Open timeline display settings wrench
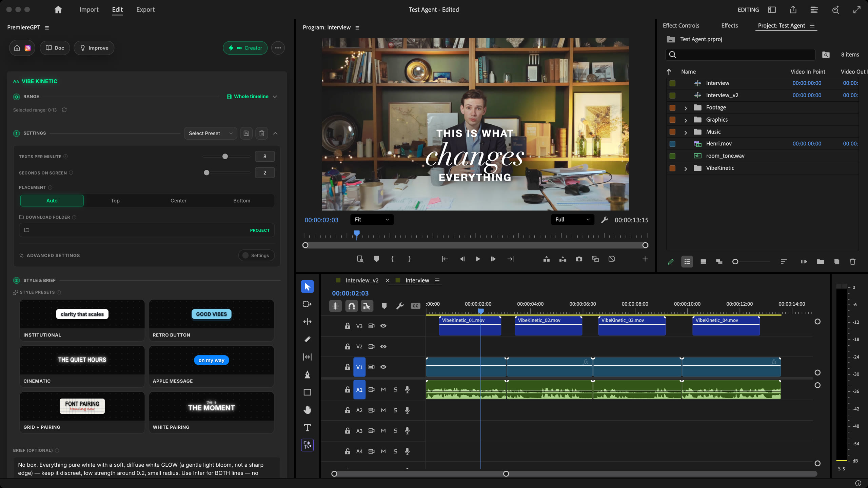The image size is (868, 488). point(400,306)
